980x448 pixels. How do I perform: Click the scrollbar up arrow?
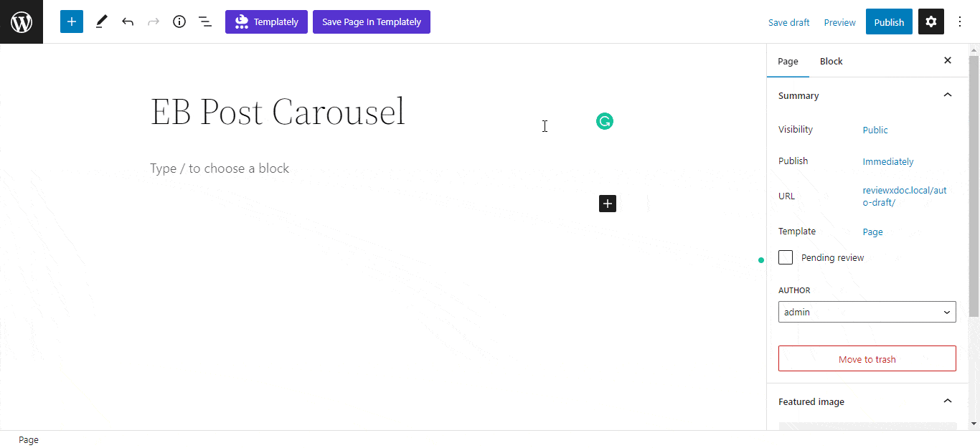[x=974, y=49]
